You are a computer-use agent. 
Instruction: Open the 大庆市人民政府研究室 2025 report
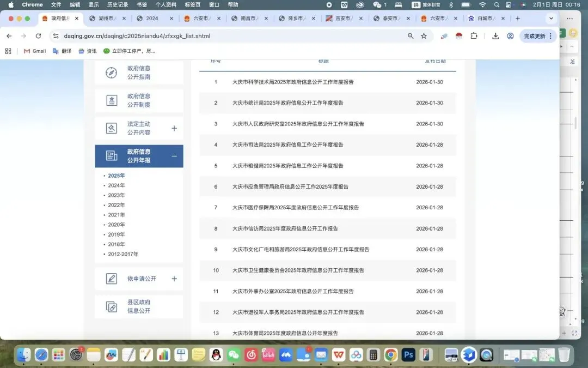pyautogui.click(x=298, y=124)
